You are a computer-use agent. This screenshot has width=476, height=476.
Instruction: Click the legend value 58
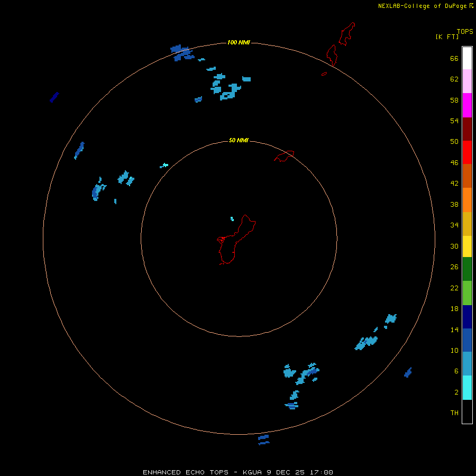click(x=454, y=100)
